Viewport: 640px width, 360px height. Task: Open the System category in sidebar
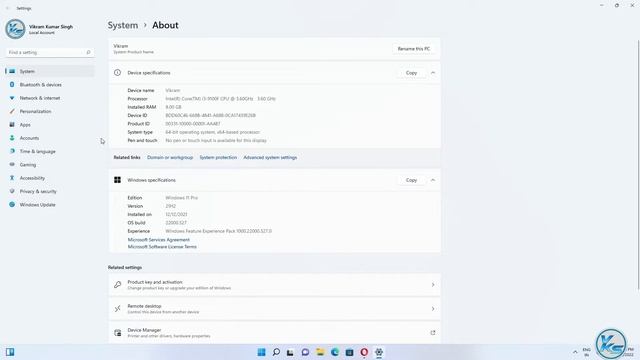coord(50,71)
